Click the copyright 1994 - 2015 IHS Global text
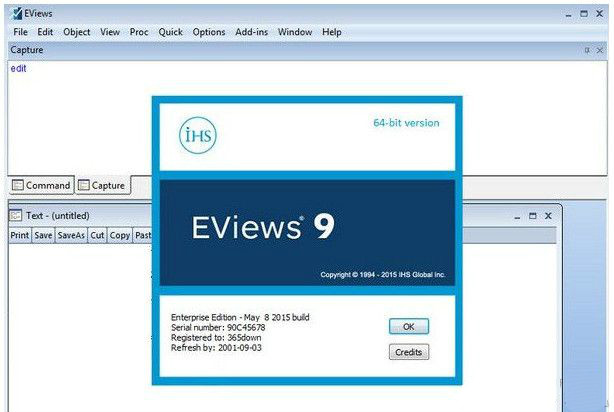 [x=383, y=275]
